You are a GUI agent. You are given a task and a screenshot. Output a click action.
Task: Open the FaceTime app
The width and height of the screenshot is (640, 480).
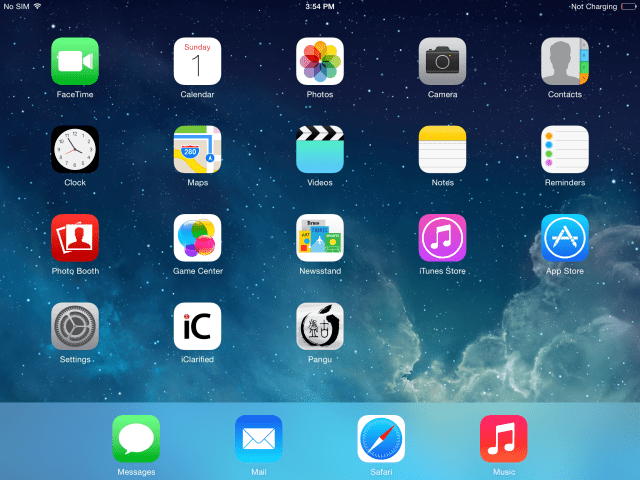coord(75,61)
